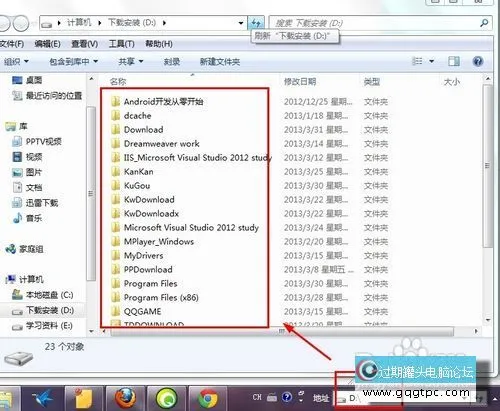The image size is (500, 411).
Task: Open address bar history dropdown
Action: (241, 23)
